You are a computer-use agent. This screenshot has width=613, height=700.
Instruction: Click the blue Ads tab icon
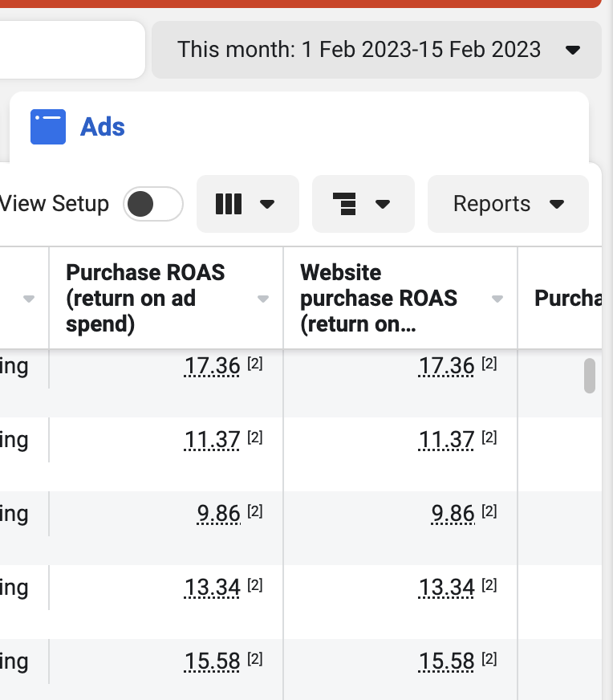pyautogui.click(x=48, y=127)
